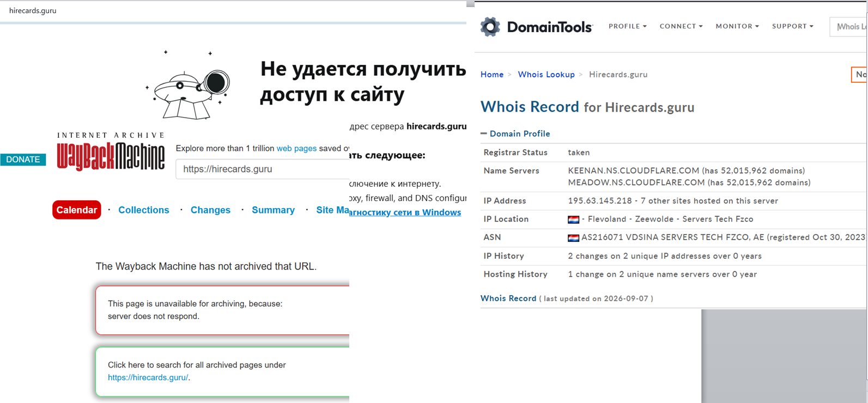868x403 pixels.
Task: Click the orange-outlined button at the right edge
Action: coord(859,75)
